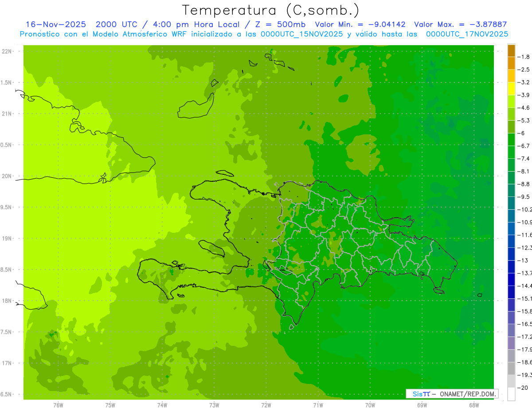532x411 pixels.
Task: Click the "Valor Min. = -9.04142" readout
Action: click(360, 24)
